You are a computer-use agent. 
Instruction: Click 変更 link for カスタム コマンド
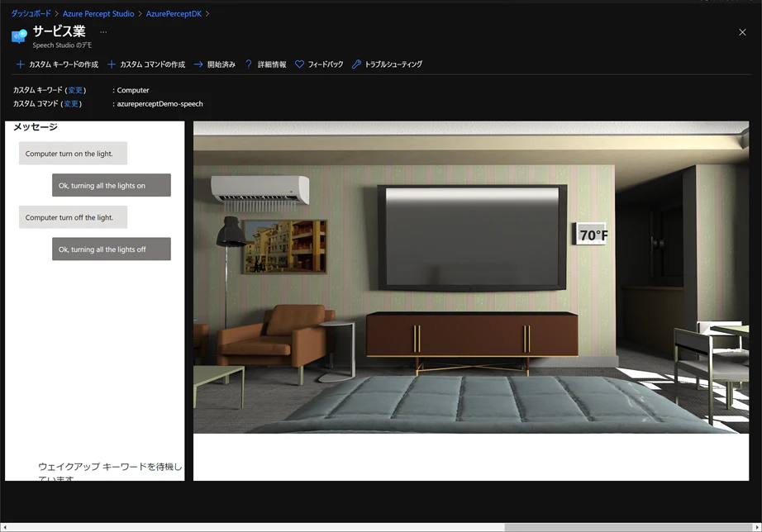click(71, 103)
